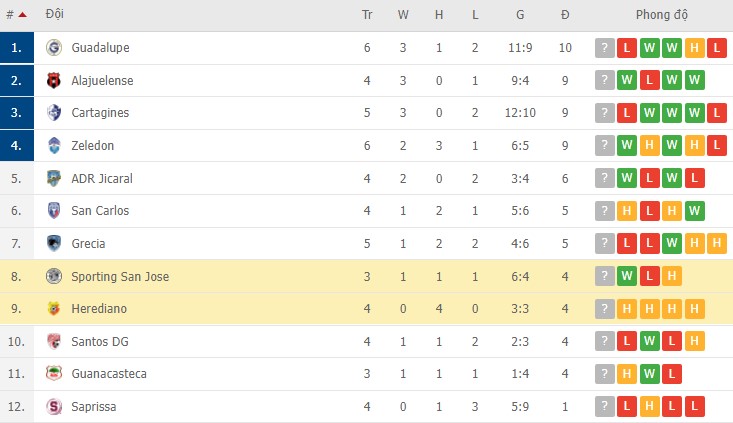
Task: Click the Herediano team crest icon
Action: coord(54,309)
